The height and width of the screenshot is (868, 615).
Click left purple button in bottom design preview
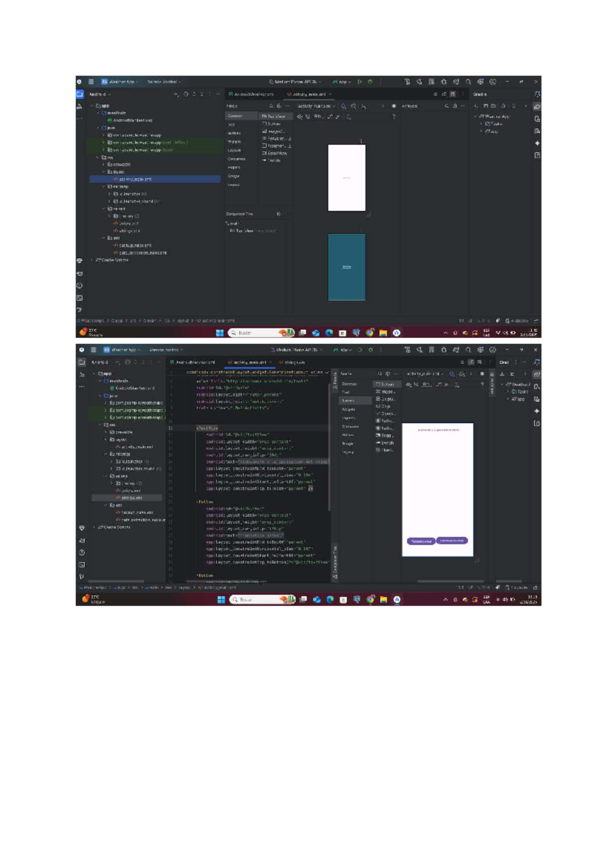coord(421,541)
